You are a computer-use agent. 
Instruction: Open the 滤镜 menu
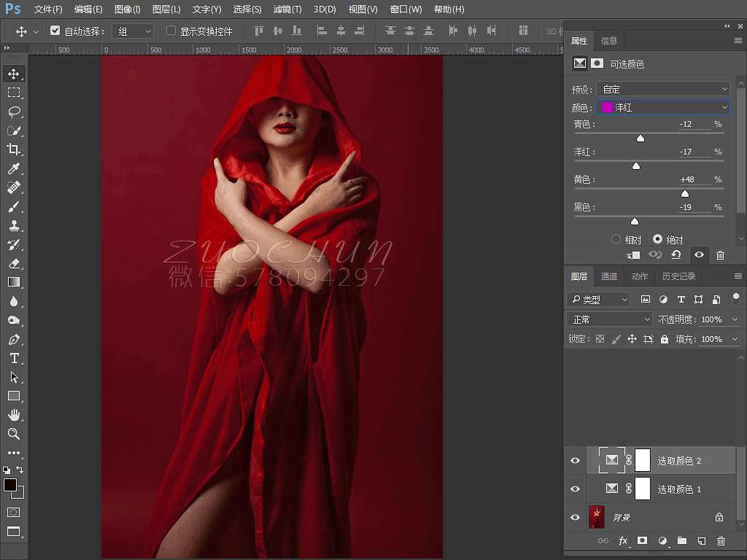(x=287, y=9)
